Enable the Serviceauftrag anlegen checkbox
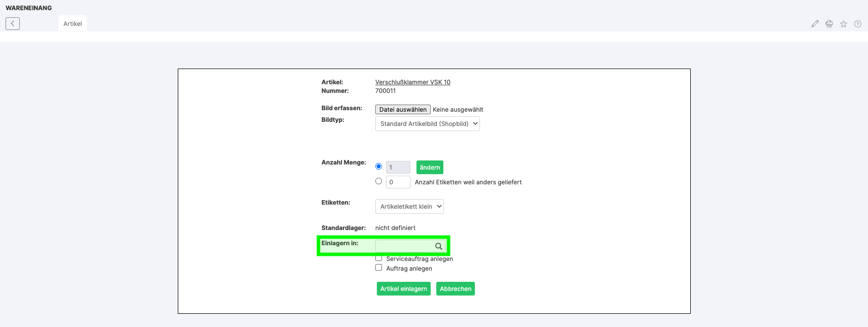 point(378,258)
